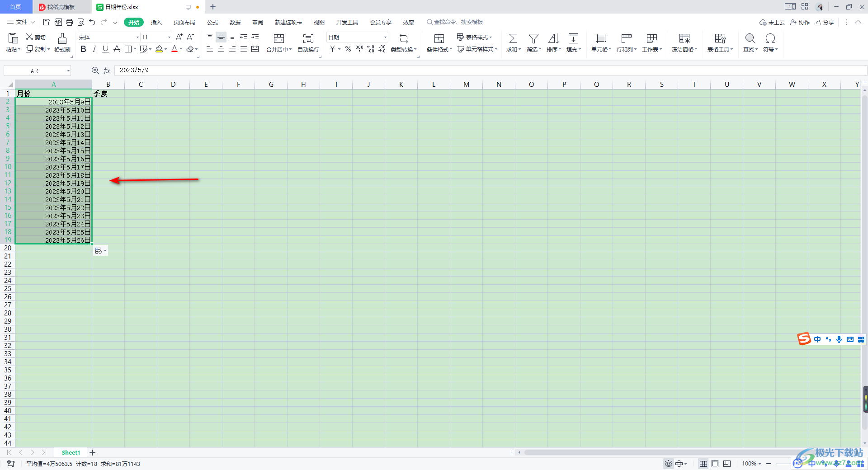868x470 pixels.
Task: Open the font name dropdown (宋体)
Action: pos(137,38)
